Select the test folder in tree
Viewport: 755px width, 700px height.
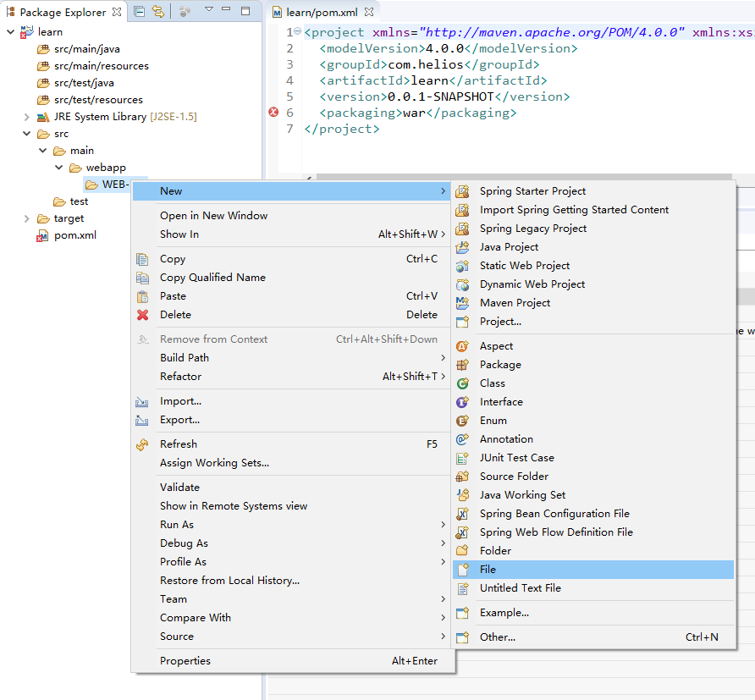tap(71, 201)
